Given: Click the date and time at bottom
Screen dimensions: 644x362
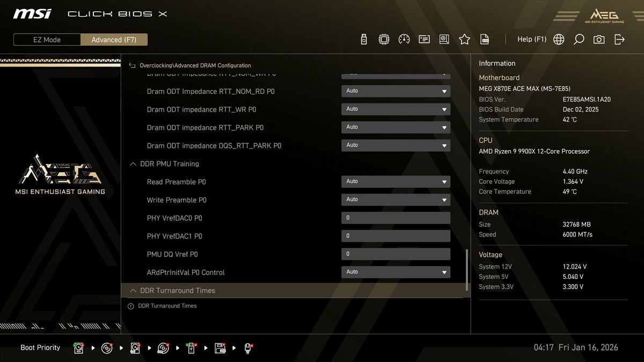Looking at the screenshot, I should click(576, 348).
